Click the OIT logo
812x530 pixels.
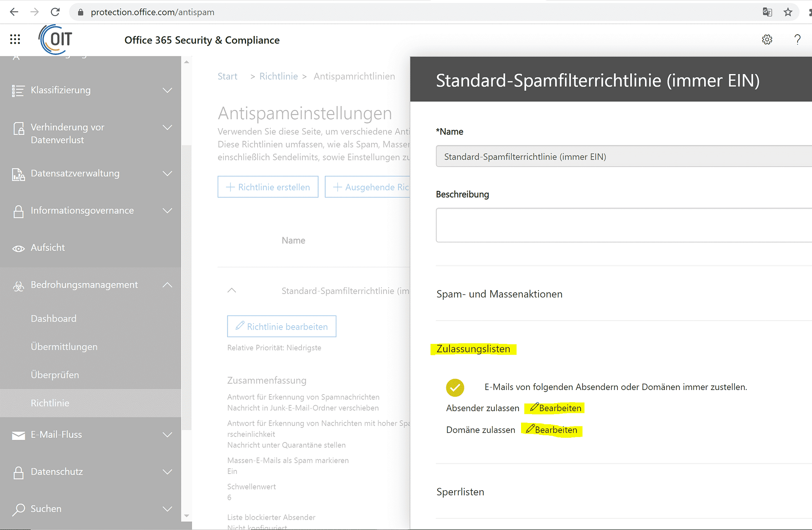(x=56, y=39)
